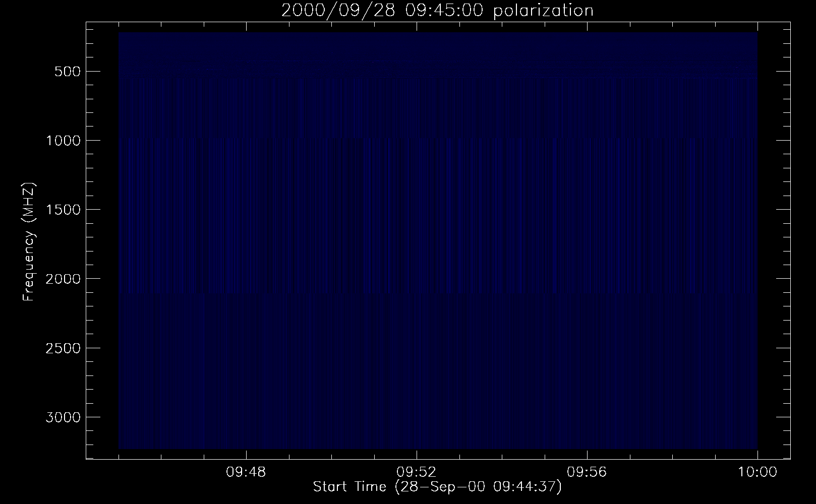816x504 pixels.
Task: Click the 3000 frequency tick label
Action: (63, 417)
